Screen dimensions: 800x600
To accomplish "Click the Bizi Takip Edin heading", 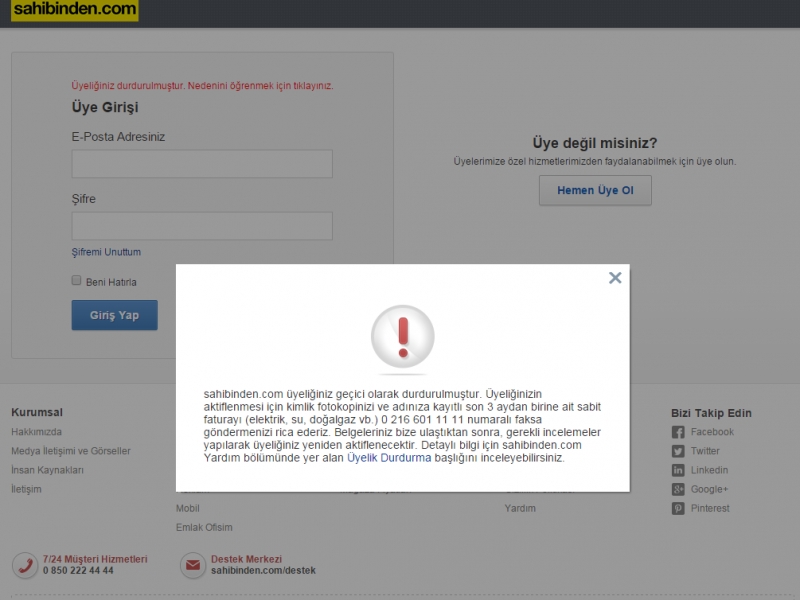I will pos(711,413).
